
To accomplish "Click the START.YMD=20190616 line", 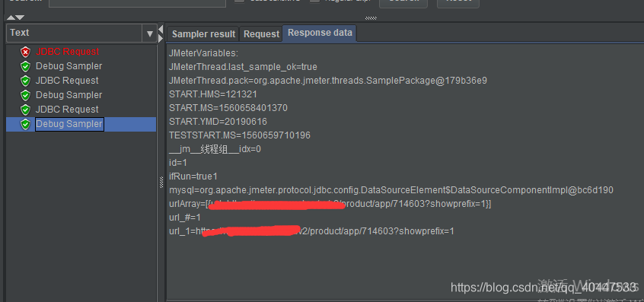I will click(x=218, y=122).
